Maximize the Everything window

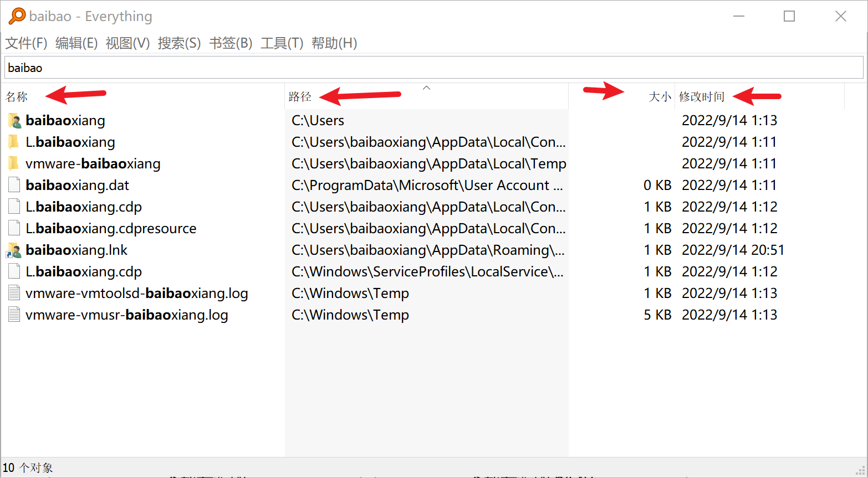click(x=789, y=16)
